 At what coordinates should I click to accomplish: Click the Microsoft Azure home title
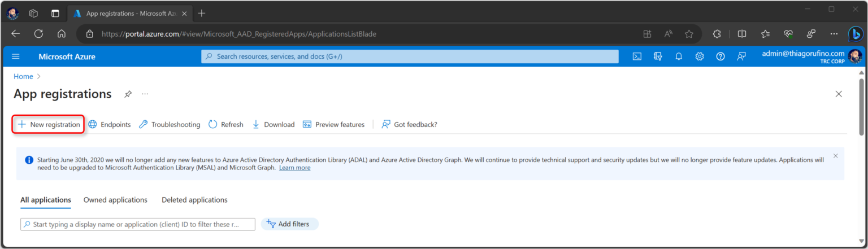point(67,56)
